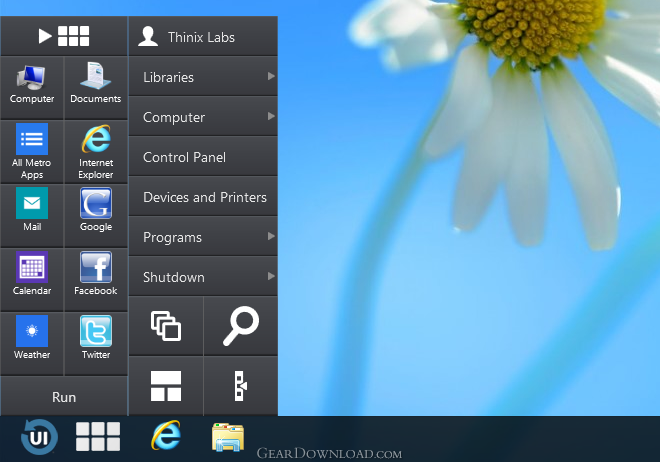Viewport: 660px width, 462px height.
Task: Open Devices and Printers entry
Action: pyautogui.click(x=203, y=197)
